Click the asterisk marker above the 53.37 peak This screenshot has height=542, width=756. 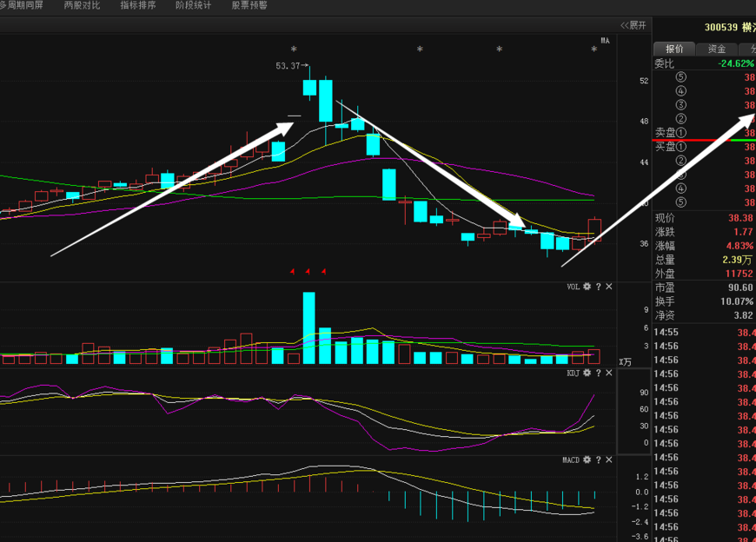tap(294, 50)
